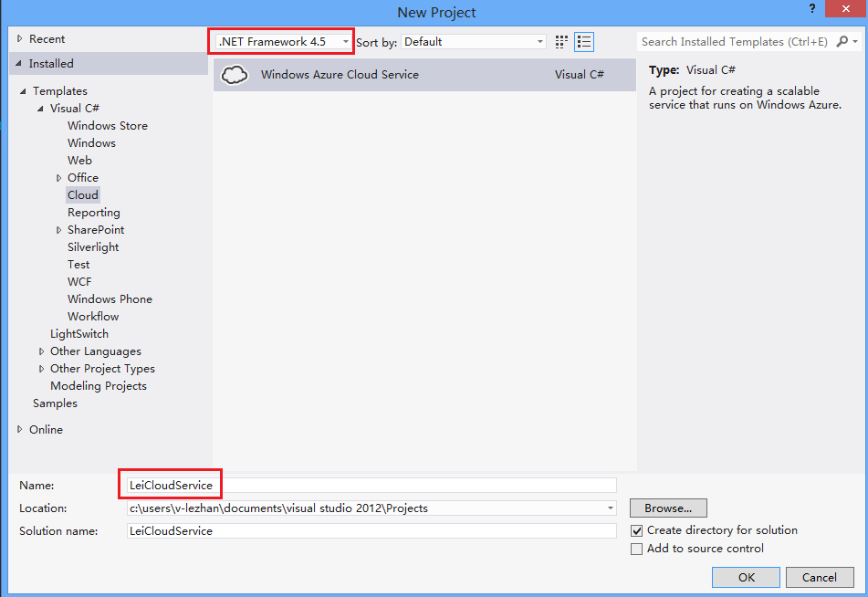
Task: Select the Test template category
Action: pos(78,265)
